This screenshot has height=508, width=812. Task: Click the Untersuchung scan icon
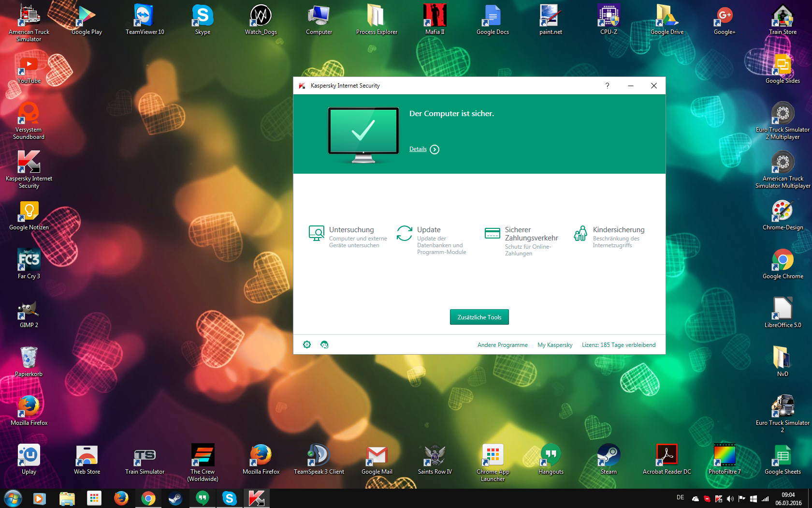317,233
